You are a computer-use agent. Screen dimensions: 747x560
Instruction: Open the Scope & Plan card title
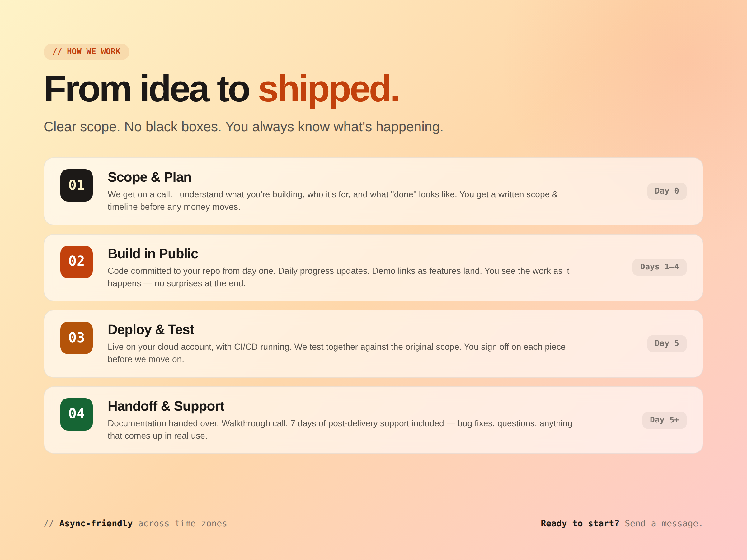coord(149,177)
